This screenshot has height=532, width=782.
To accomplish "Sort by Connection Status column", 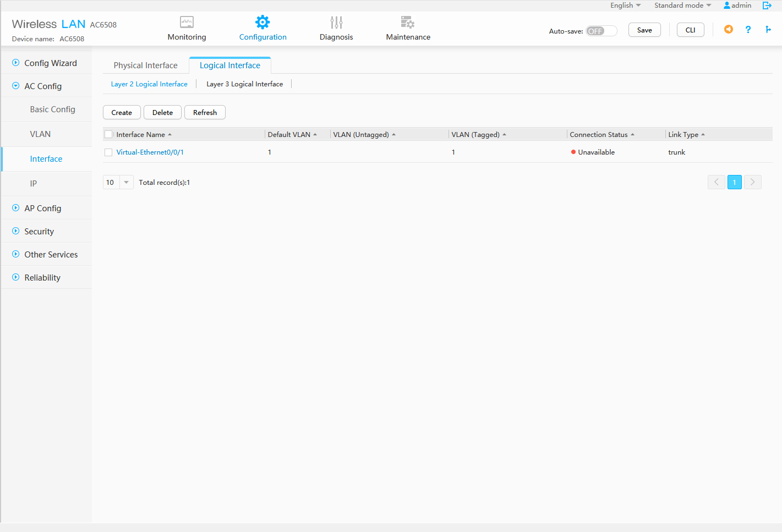I will [602, 134].
